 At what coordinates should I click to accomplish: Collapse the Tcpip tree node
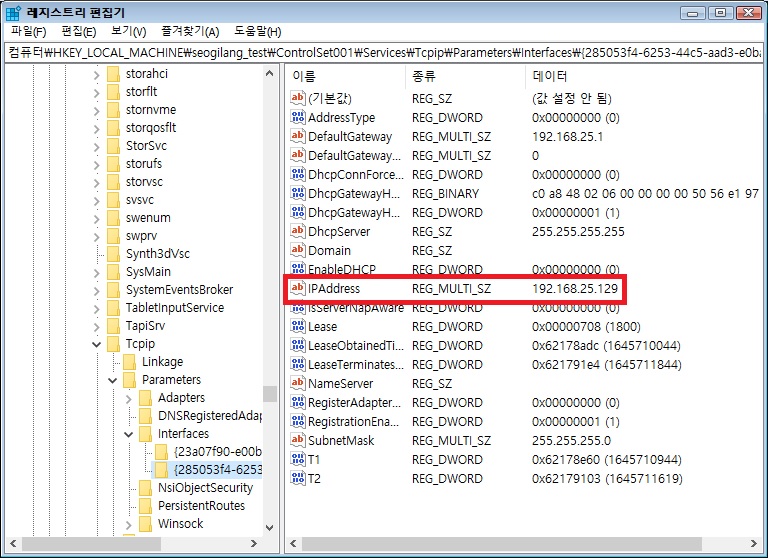(96, 344)
